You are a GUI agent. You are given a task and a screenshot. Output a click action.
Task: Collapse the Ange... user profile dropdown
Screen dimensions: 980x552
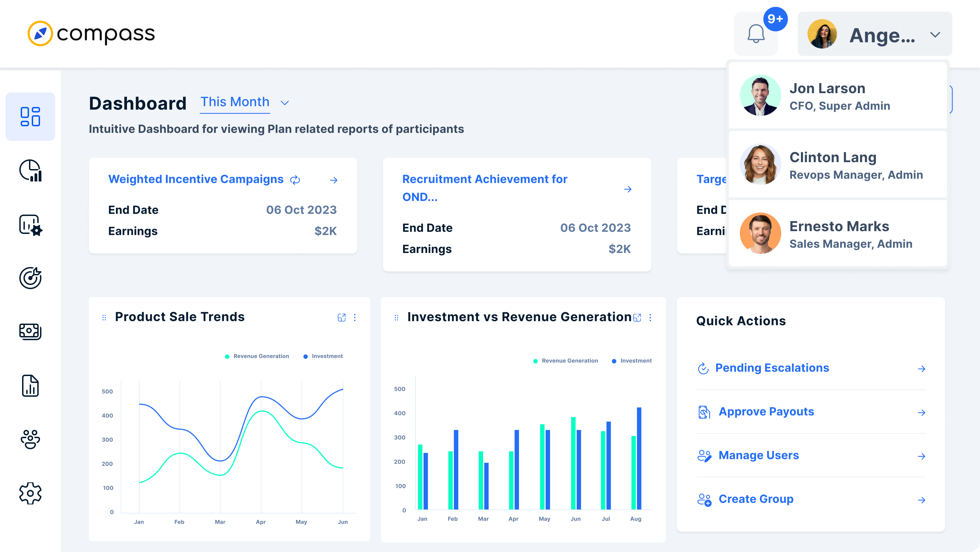click(x=935, y=34)
